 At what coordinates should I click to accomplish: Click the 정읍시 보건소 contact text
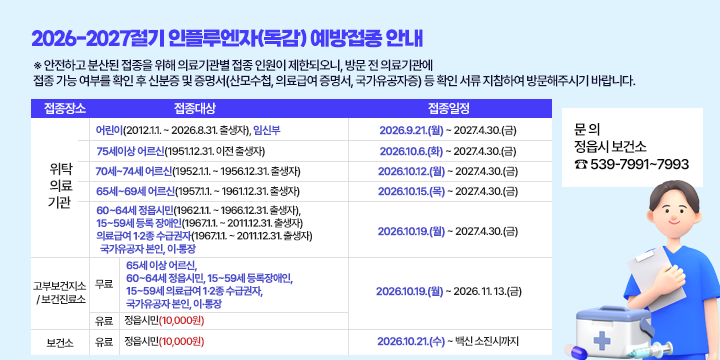pos(611,146)
